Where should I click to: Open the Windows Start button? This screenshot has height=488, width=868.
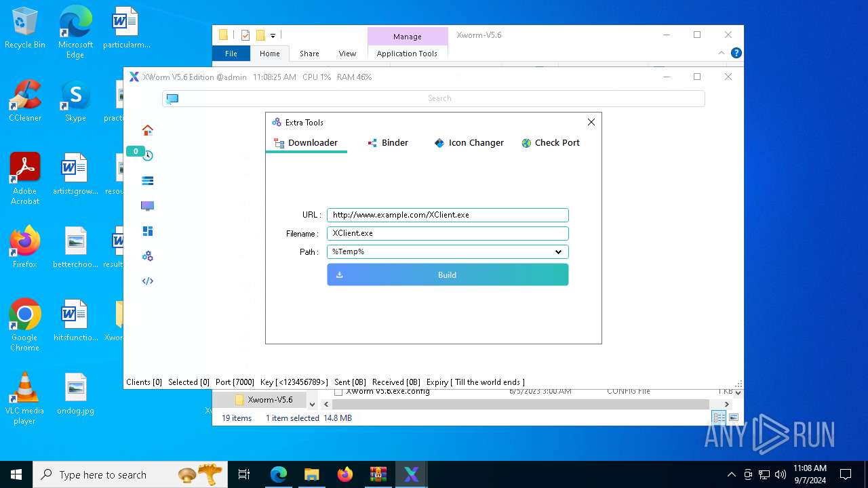click(16, 474)
